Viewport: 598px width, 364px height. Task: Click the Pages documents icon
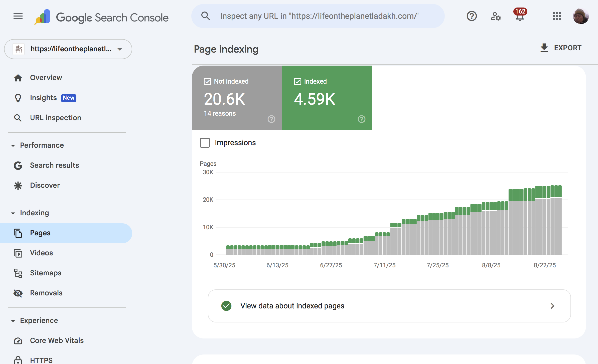click(18, 233)
